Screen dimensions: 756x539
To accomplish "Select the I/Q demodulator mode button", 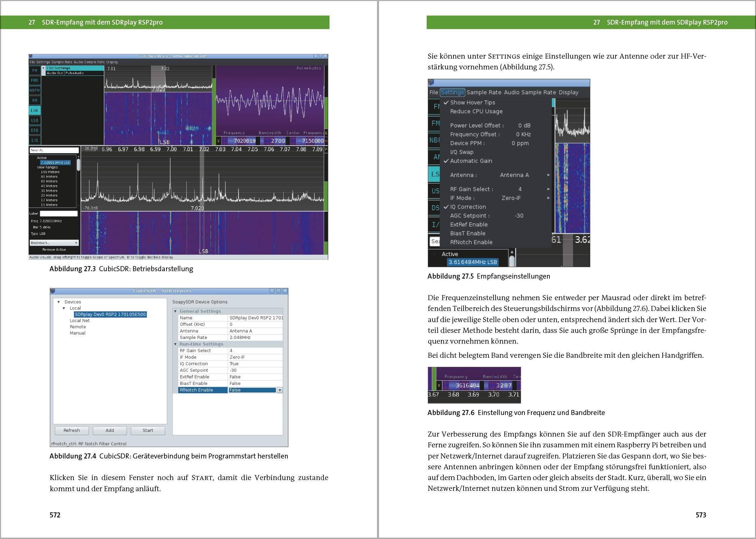I will pyautogui.click(x=35, y=140).
